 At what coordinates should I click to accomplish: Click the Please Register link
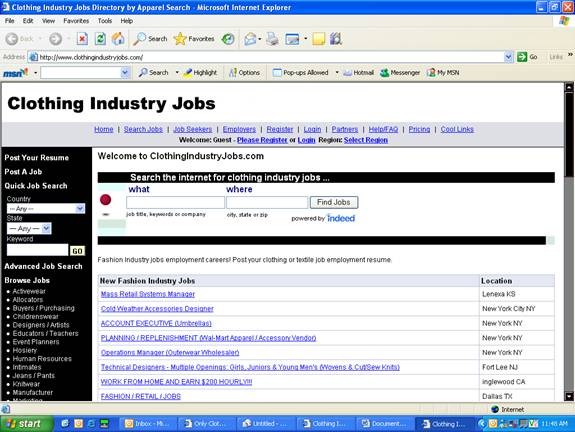tap(262, 140)
